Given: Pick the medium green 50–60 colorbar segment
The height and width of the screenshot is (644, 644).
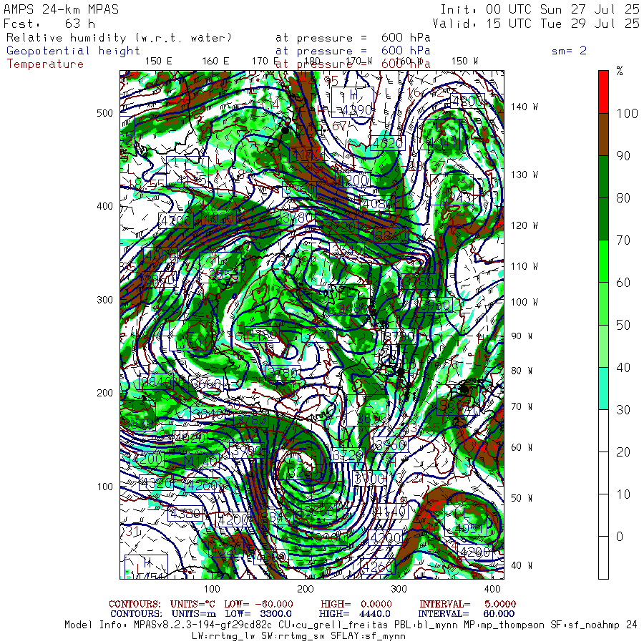Looking at the screenshot, I should [603, 304].
